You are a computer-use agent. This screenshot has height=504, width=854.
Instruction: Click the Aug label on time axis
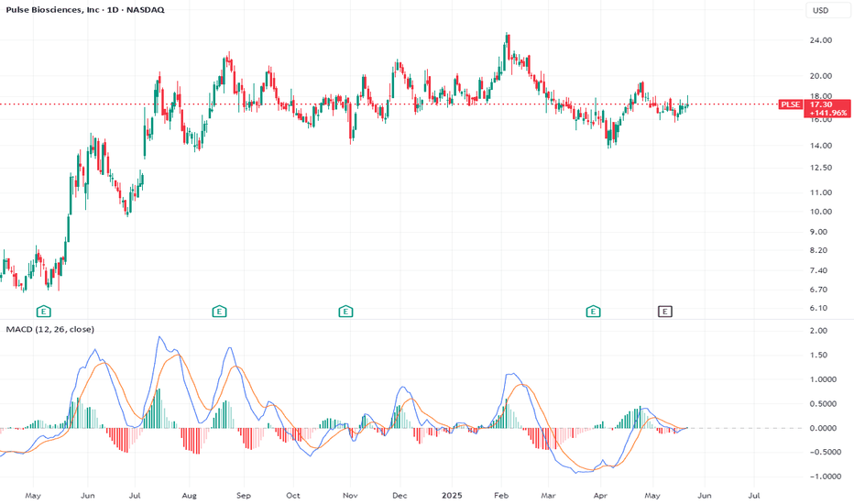(x=189, y=496)
